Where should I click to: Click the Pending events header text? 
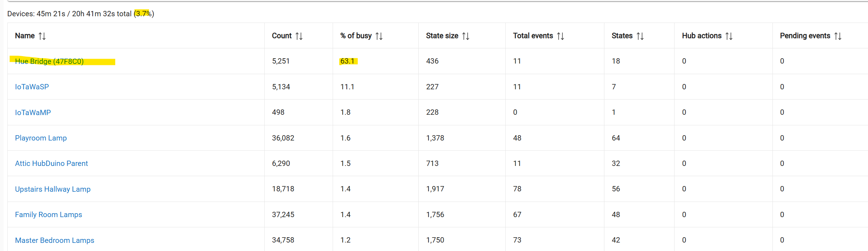tap(805, 36)
